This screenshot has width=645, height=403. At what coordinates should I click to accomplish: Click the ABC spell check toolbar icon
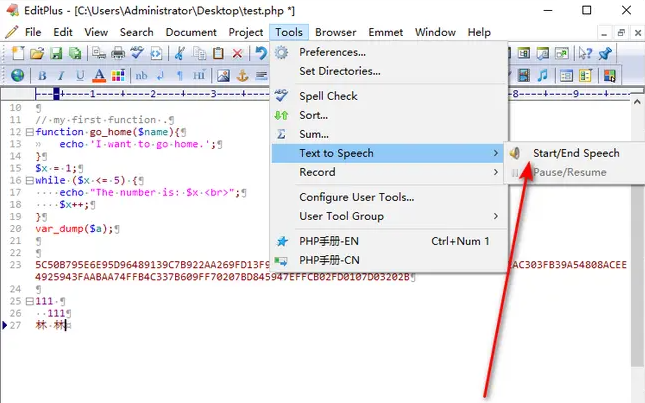(137, 53)
